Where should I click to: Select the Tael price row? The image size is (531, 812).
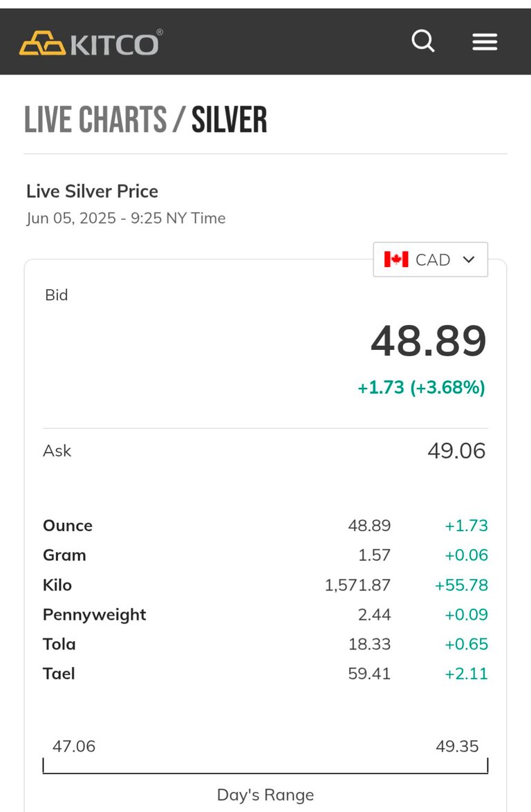click(265, 673)
